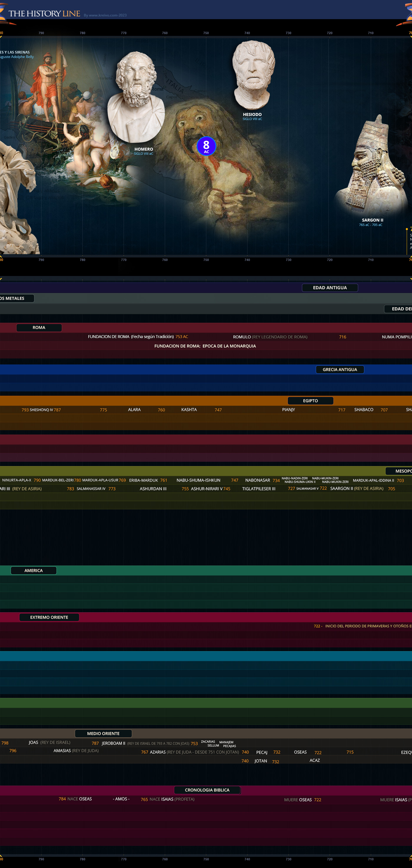Click the PIANJY pharaoh entry
This screenshot has width=412, height=868.
click(288, 410)
